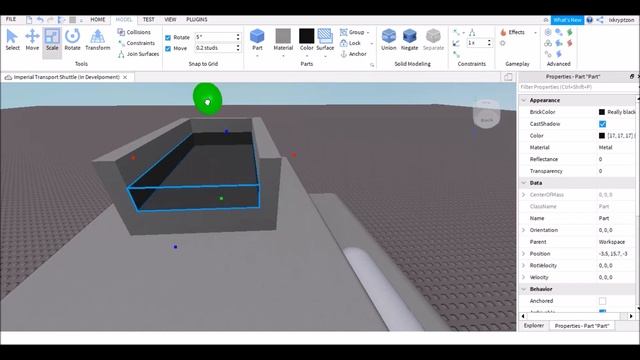Switch to the PLUGINS tab
This screenshot has height=360, width=640.
click(197, 20)
